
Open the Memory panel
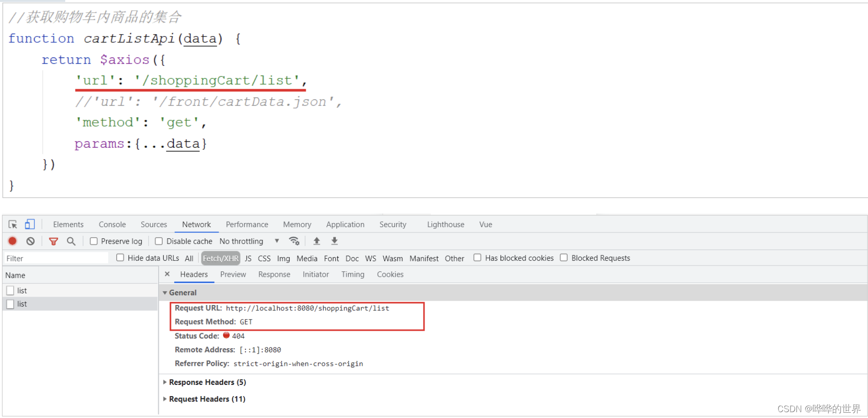[x=297, y=225]
